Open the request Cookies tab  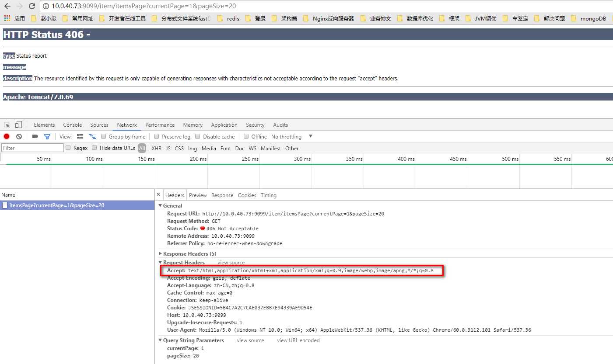(x=247, y=195)
